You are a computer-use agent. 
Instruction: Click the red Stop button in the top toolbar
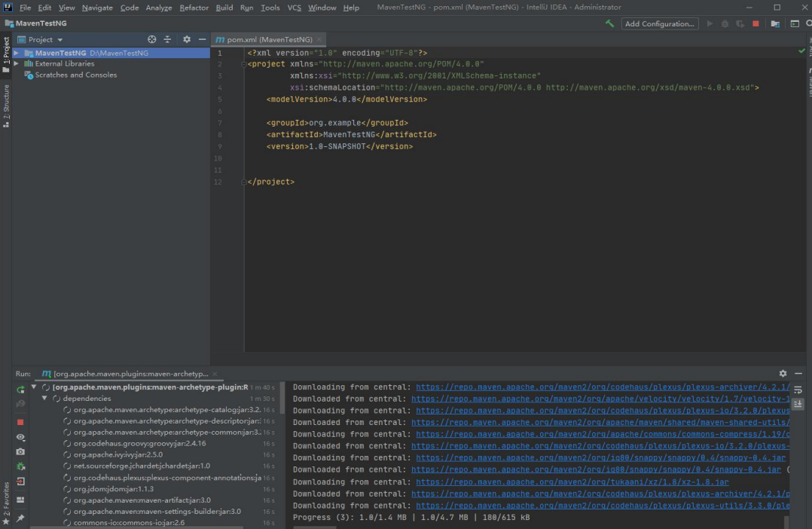[756, 24]
